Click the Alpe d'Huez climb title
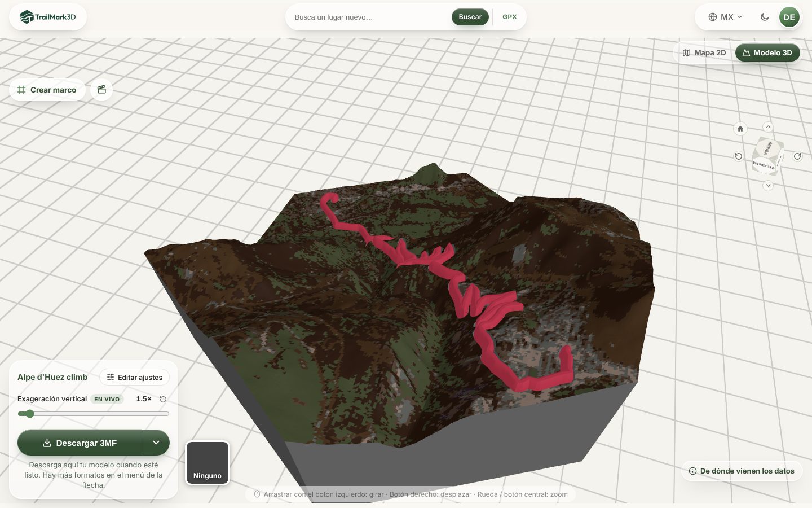 (52, 377)
